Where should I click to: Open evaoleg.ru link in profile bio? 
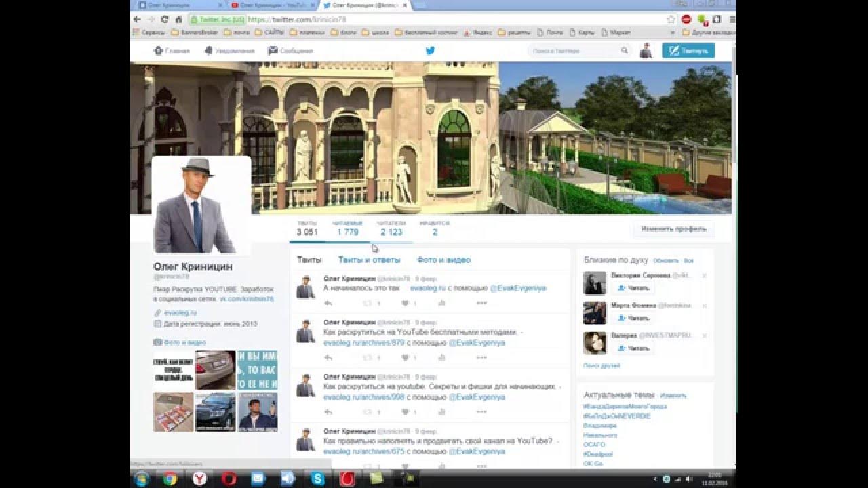pos(180,313)
